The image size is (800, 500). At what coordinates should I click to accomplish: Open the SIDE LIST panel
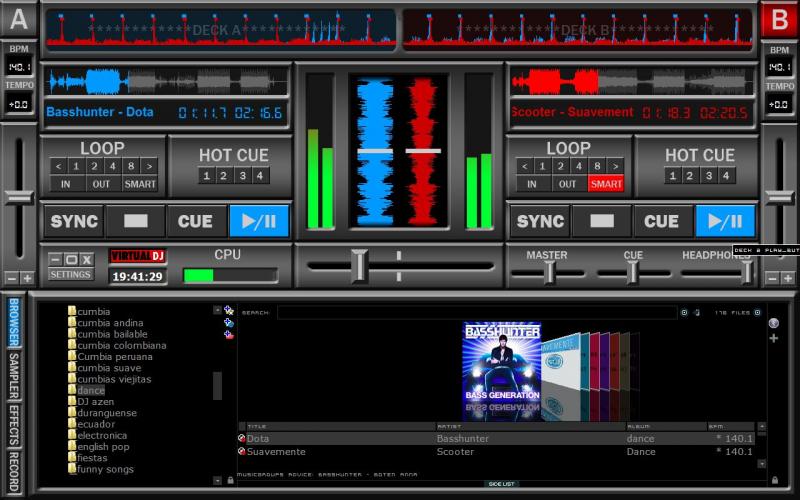[502, 484]
